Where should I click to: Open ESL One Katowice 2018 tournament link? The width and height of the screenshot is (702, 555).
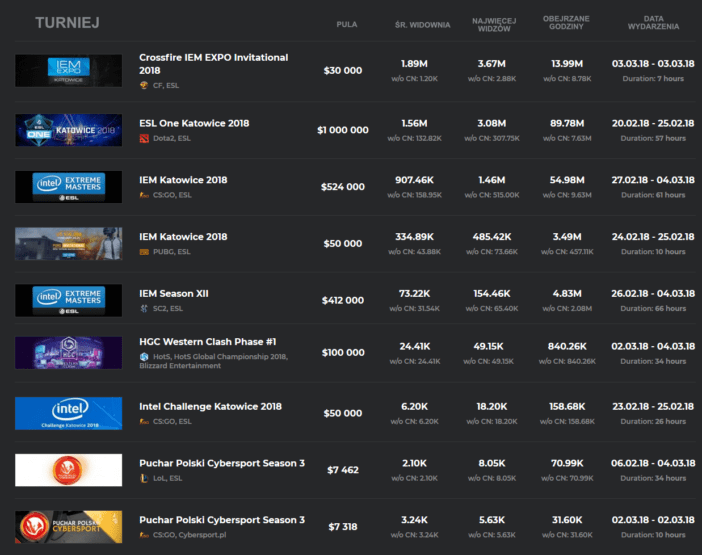pyautogui.click(x=194, y=123)
